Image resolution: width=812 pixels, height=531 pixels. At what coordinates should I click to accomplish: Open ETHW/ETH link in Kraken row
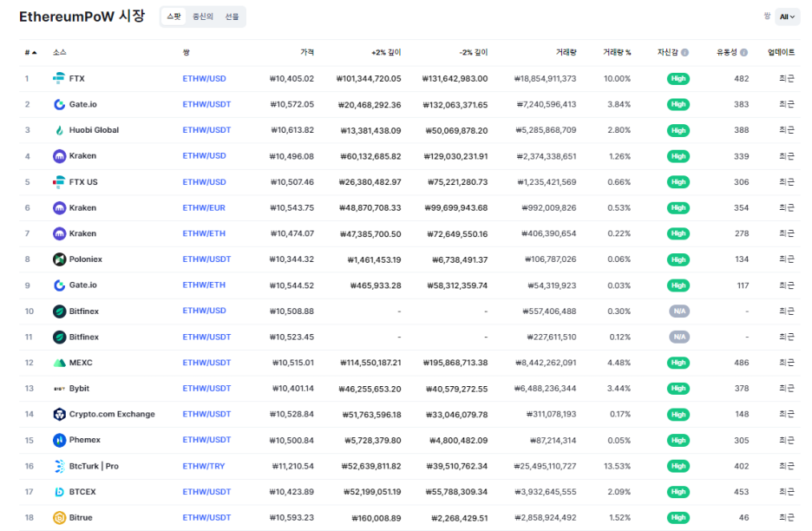point(204,233)
